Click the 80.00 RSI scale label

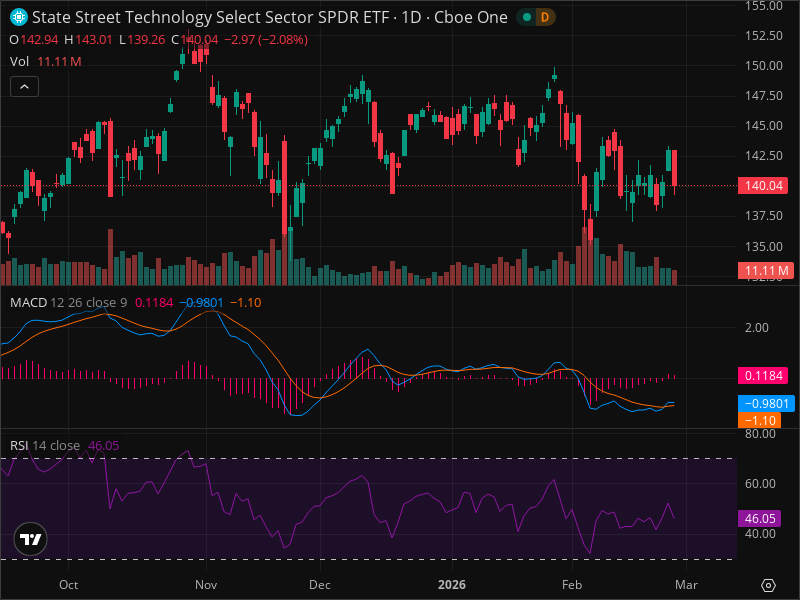coord(760,434)
